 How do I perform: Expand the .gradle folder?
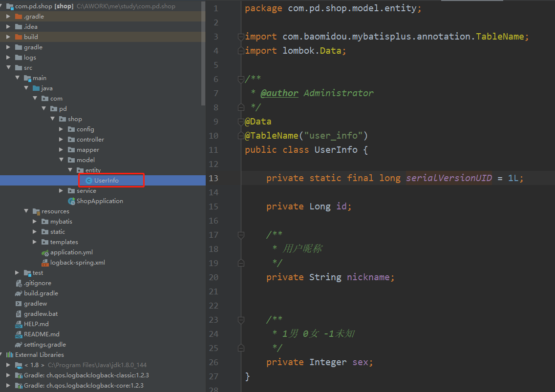pyautogui.click(x=8, y=16)
